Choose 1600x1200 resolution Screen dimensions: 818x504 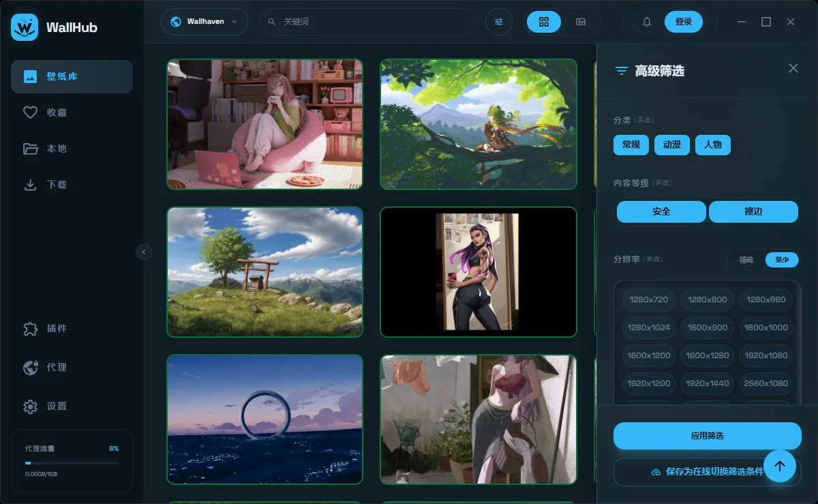pyautogui.click(x=649, y=356)
